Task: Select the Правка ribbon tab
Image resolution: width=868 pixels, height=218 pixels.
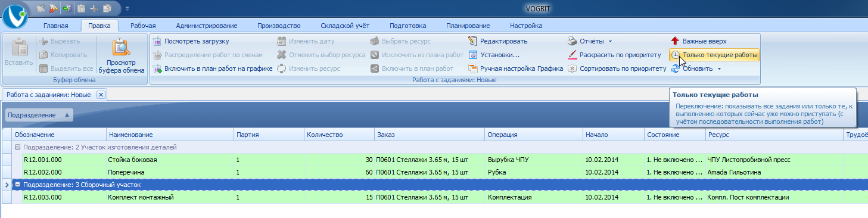Action: pyautogui.click(x=99, y=26)
